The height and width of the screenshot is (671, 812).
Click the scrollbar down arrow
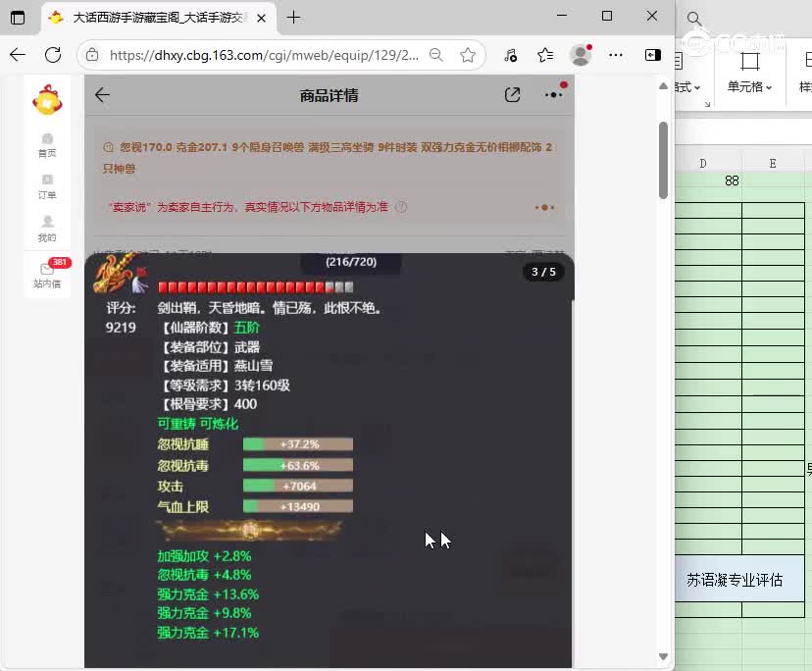(x=663, y=656)
